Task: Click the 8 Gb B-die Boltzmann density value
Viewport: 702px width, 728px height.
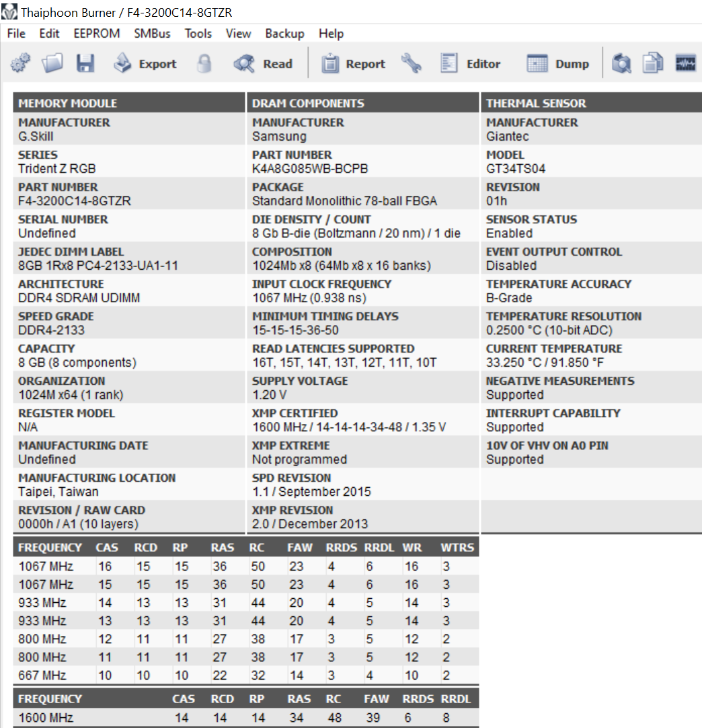Action: pos(356,233)
